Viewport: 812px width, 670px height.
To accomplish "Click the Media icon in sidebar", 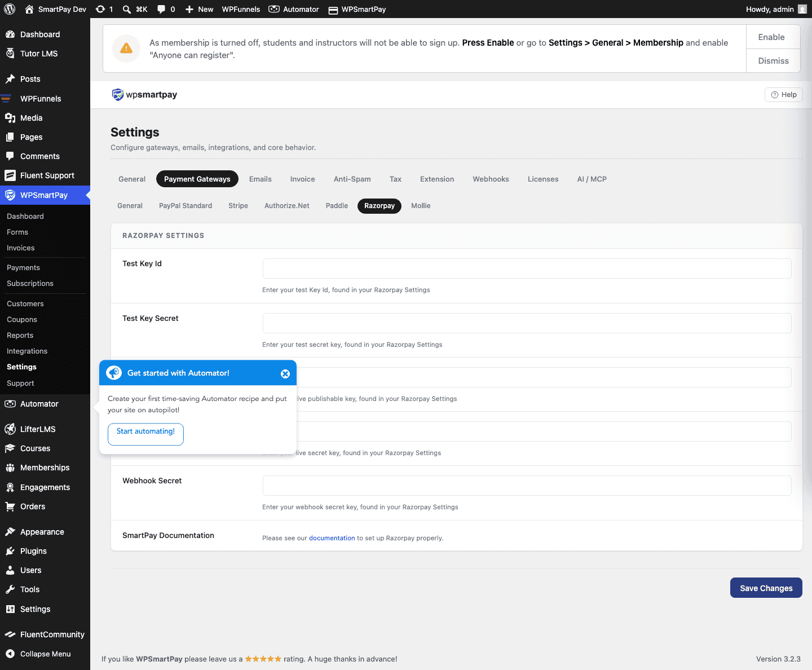I will [x=10, y=118].
